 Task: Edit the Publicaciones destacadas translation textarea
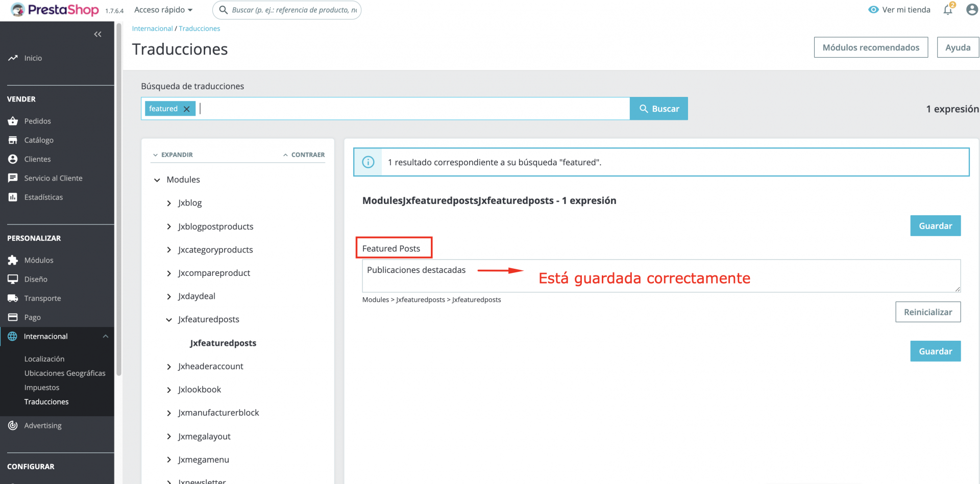point(661,276)
